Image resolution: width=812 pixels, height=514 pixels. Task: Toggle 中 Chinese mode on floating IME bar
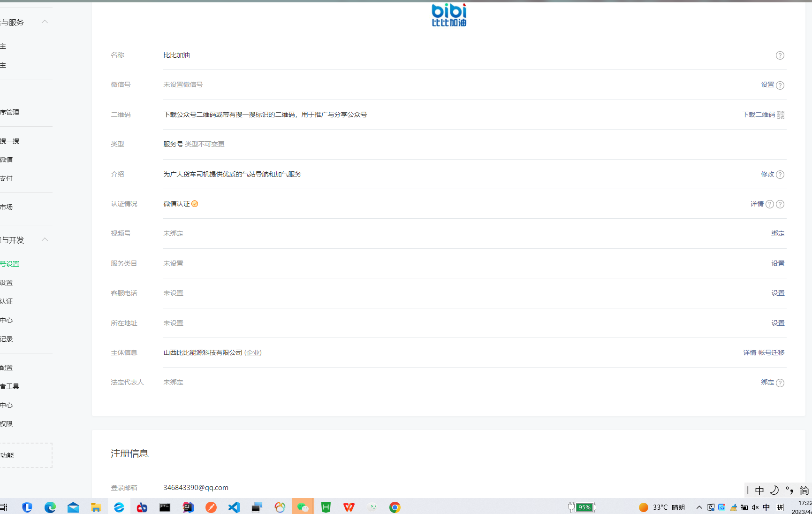tap(759, 491)
